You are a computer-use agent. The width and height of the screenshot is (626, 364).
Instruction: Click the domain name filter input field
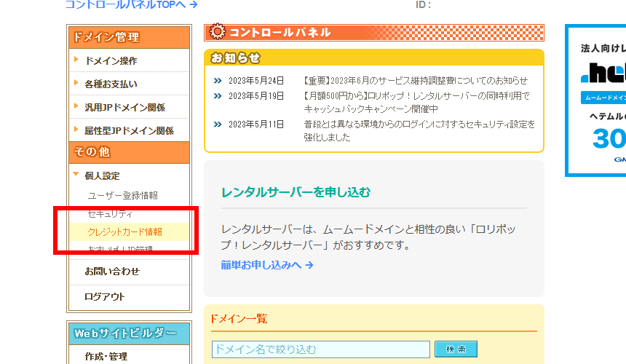[320, 349]
